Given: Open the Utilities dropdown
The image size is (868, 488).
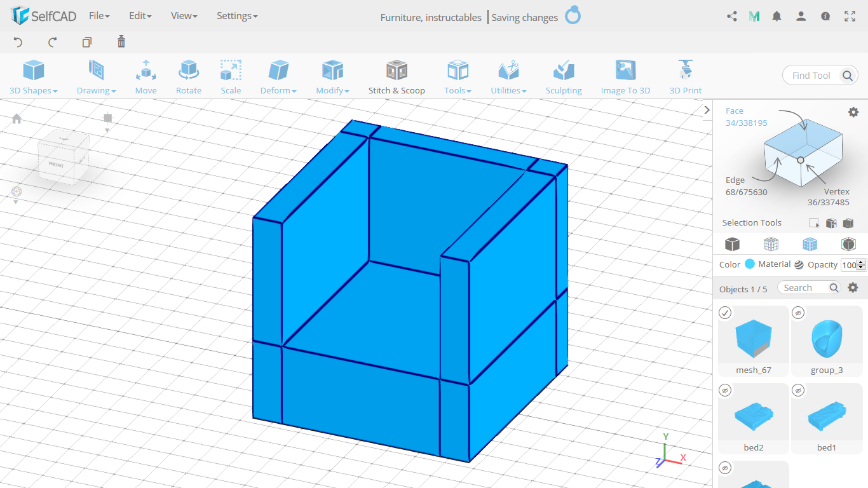Looking at the screenshot, I should point(508,77).
